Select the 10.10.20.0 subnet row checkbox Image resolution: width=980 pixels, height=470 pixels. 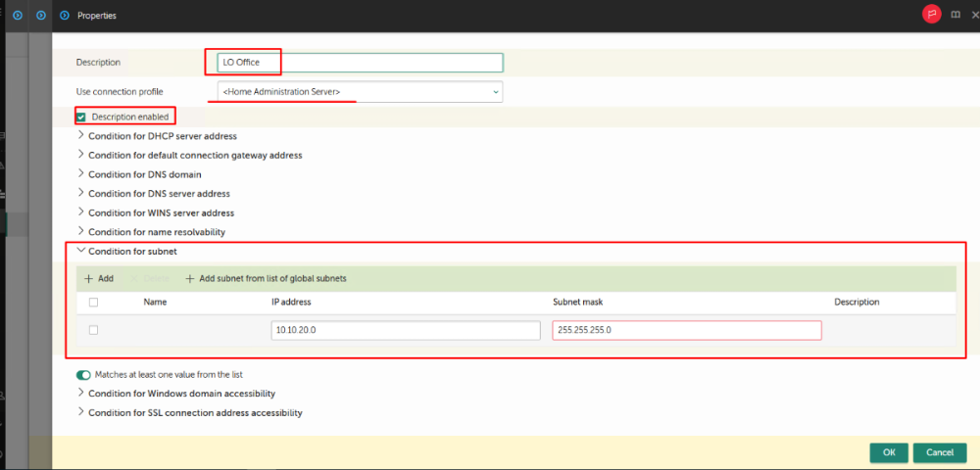(93, 330)
